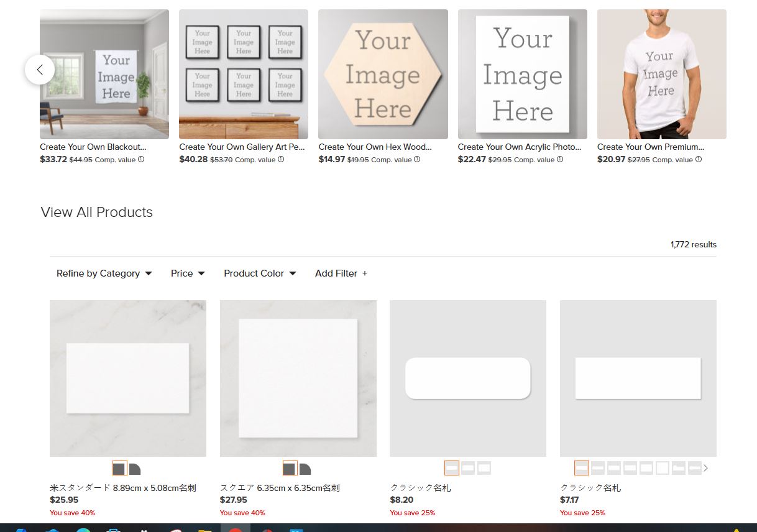Select rounded-corner option for $25.95 business card

click(x=135, y=469)
